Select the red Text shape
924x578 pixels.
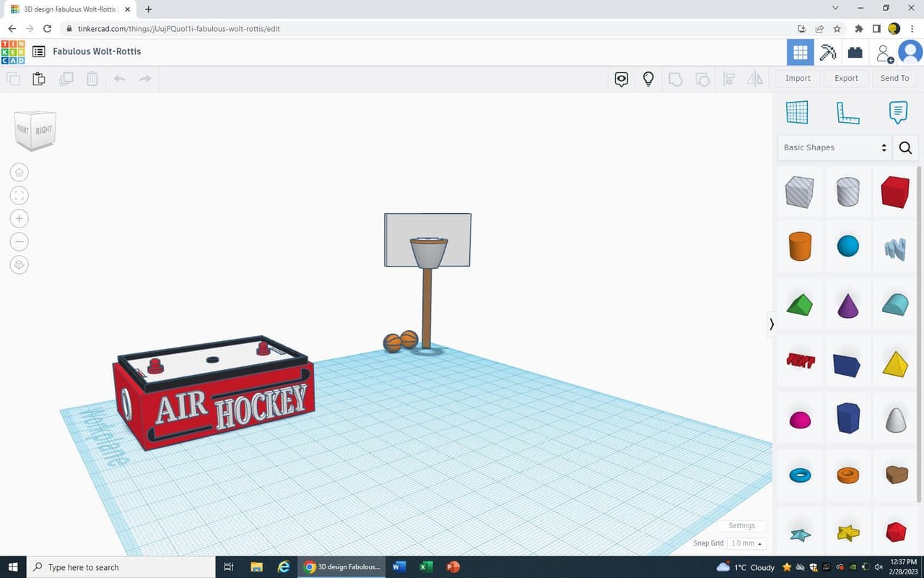point(799,361)
